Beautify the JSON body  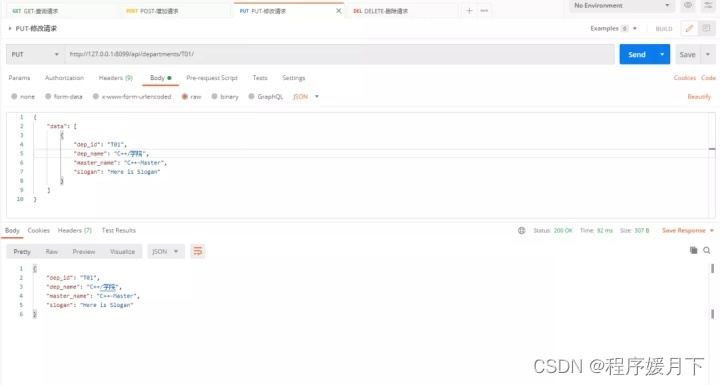[x=699, y=96]
